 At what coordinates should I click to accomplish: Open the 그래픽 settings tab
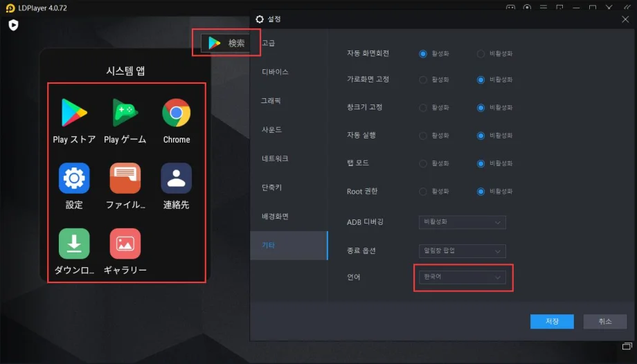tap(289, 101)
